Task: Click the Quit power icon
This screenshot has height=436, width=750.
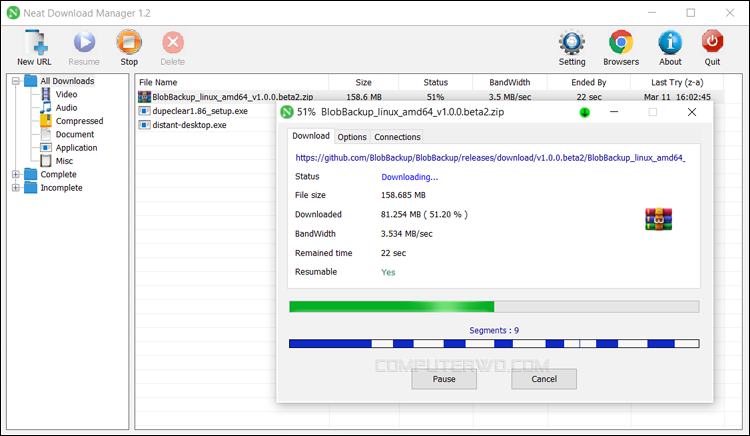Action: [712, 42]
